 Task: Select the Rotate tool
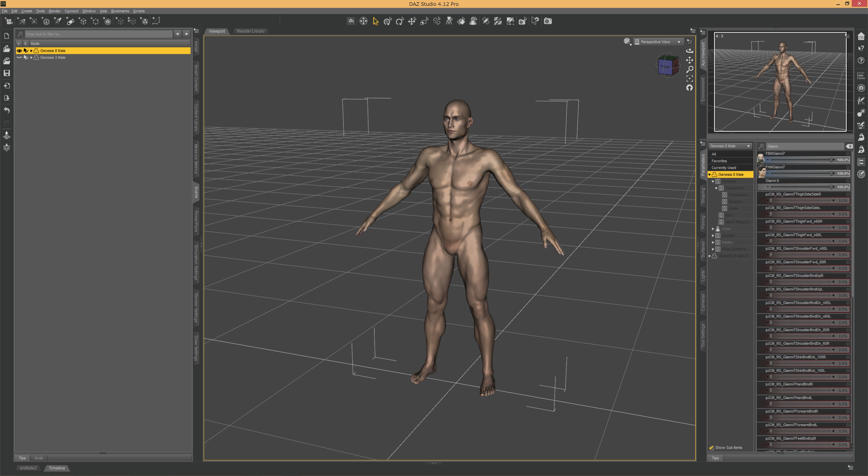(400, 21)
